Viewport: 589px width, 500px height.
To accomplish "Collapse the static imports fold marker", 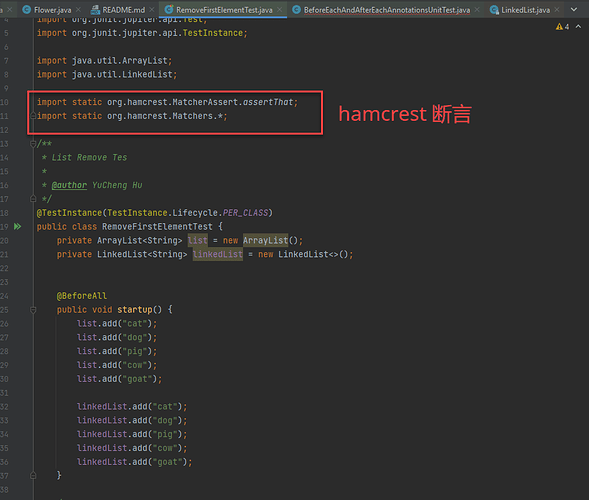I will click(33, 116).
